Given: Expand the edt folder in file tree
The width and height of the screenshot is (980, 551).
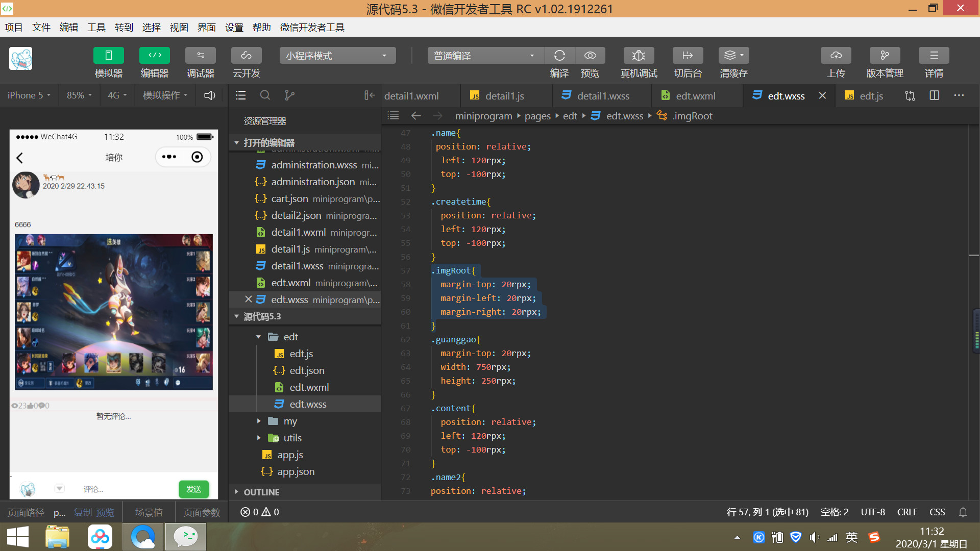Looking at the screenshot, I should click(259, 336).
